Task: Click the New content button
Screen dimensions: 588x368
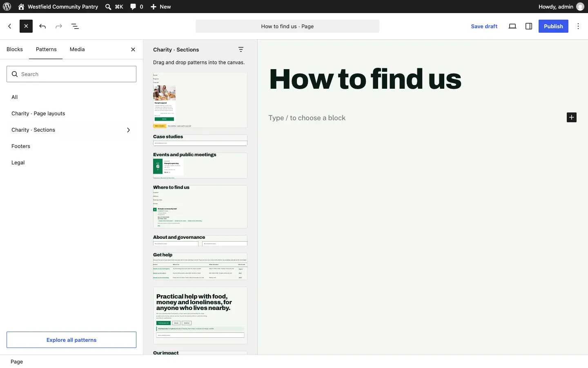Action: click(161, 7)
